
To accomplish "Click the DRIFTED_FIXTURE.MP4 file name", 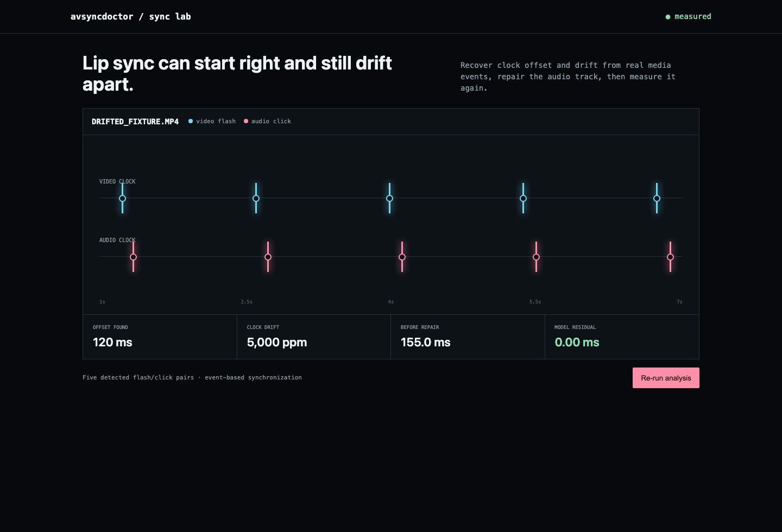I will 135,122.
